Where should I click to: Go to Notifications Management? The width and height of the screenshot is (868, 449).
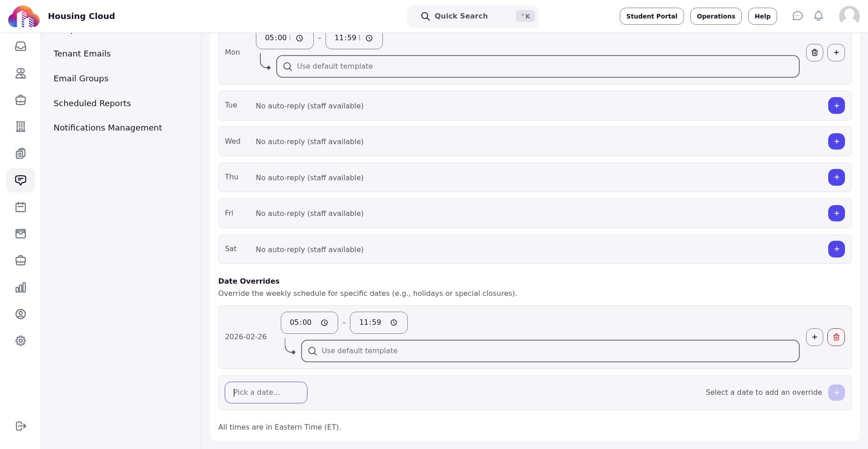pyautogui.click(x=108, y=128)
